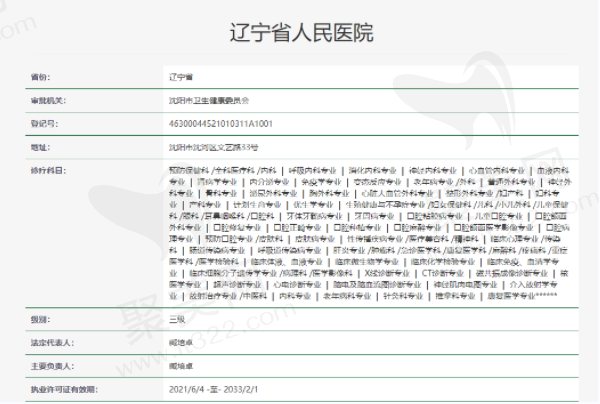Select the 主要负责人 row label
The width and height of the screenshot is (600, 404).
52,367
